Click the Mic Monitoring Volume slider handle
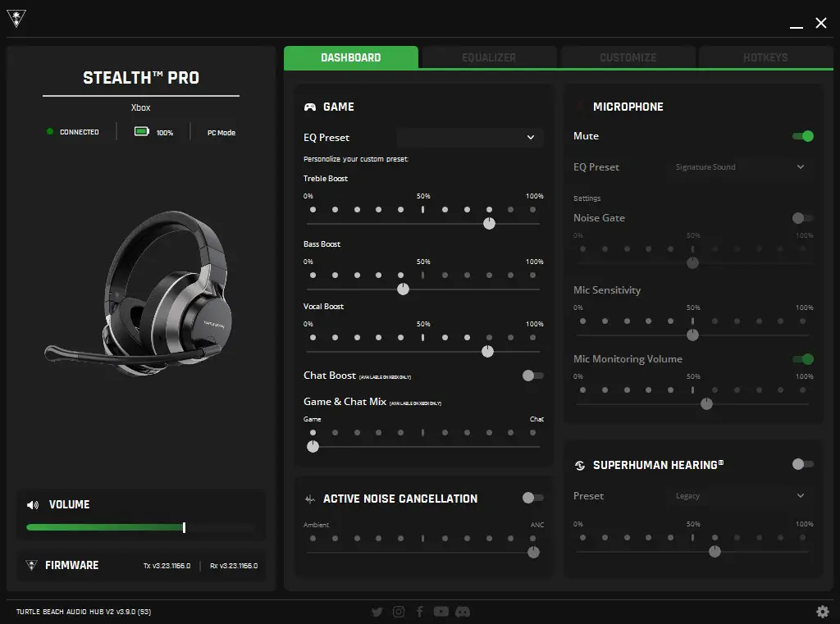 coord(706,404)
